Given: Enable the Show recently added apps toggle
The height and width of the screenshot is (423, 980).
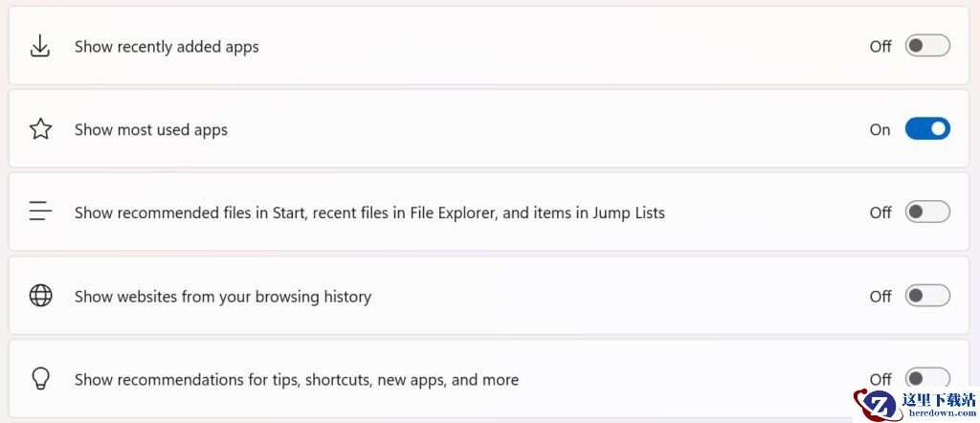Looking at the screenshot, I should coord(927,46).
